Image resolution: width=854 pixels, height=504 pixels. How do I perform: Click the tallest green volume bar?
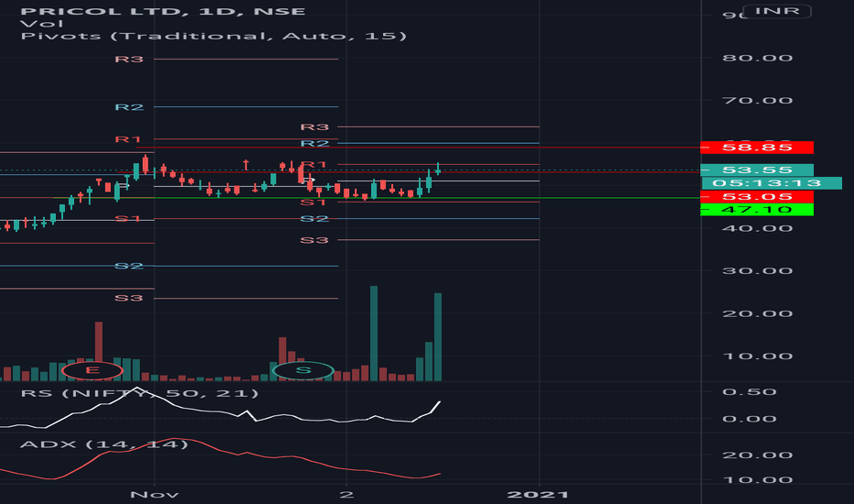pyautogui.click(x=374, y=333)
